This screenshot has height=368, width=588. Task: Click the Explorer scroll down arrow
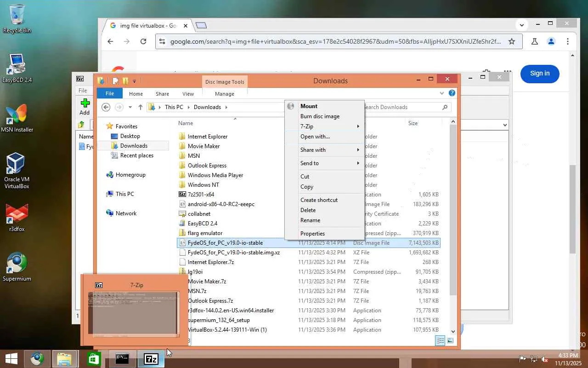click(x=453, y=331)
